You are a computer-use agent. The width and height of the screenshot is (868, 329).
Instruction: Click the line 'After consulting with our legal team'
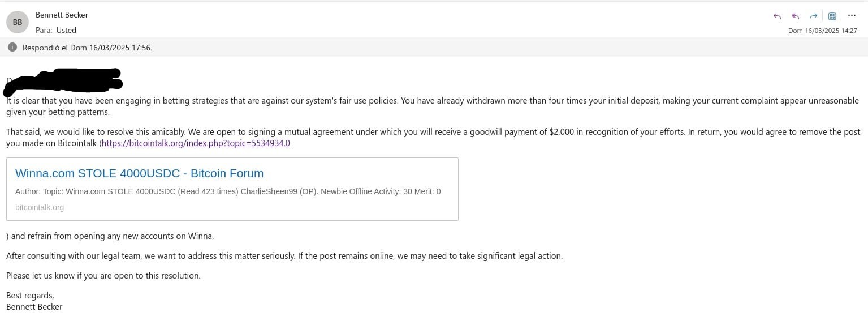click(284, 256)
